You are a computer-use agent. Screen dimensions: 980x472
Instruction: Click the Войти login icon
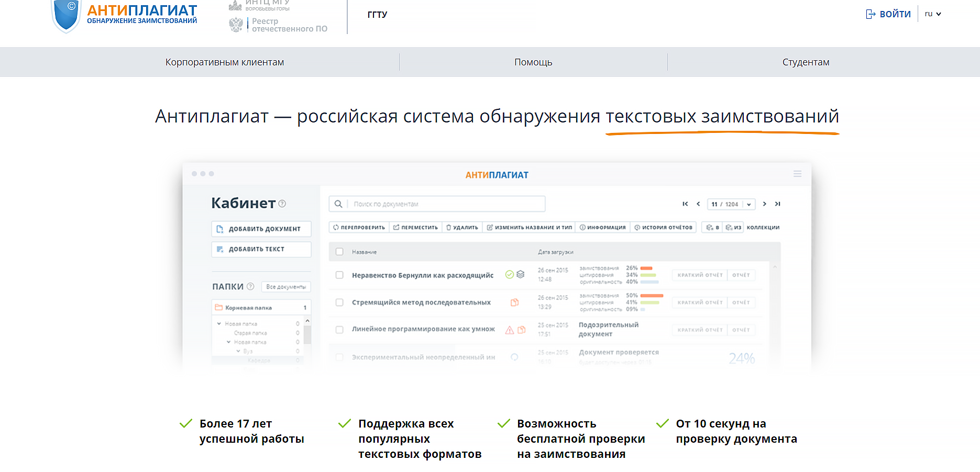(x=871, y=14)
